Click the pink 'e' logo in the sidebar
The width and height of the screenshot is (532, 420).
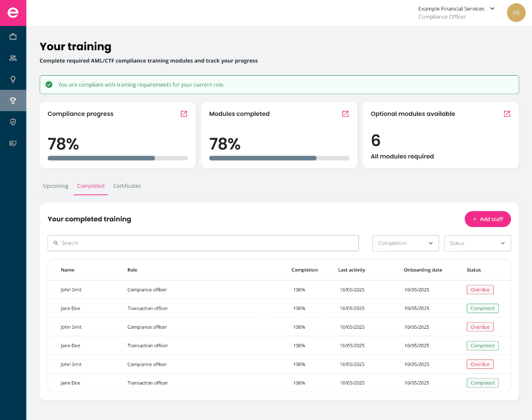[13, 13]
